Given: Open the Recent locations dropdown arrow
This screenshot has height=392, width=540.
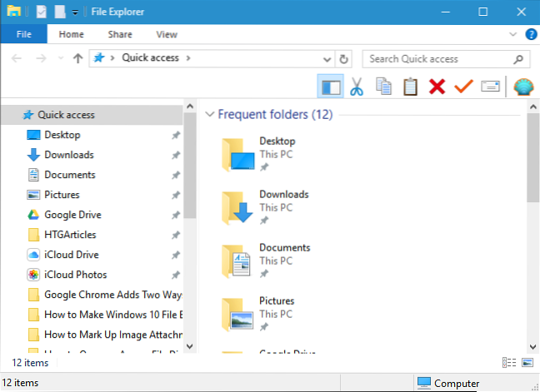Looking at the screenshot, I should [61, 58].
